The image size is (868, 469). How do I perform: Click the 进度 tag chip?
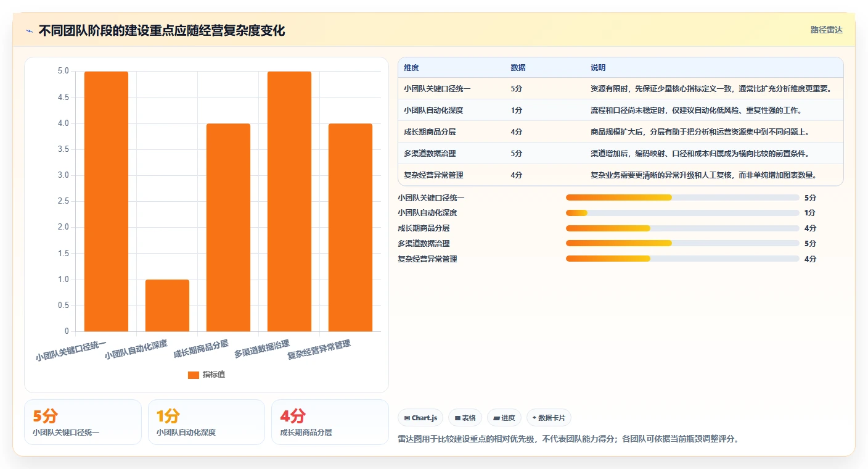504,418
